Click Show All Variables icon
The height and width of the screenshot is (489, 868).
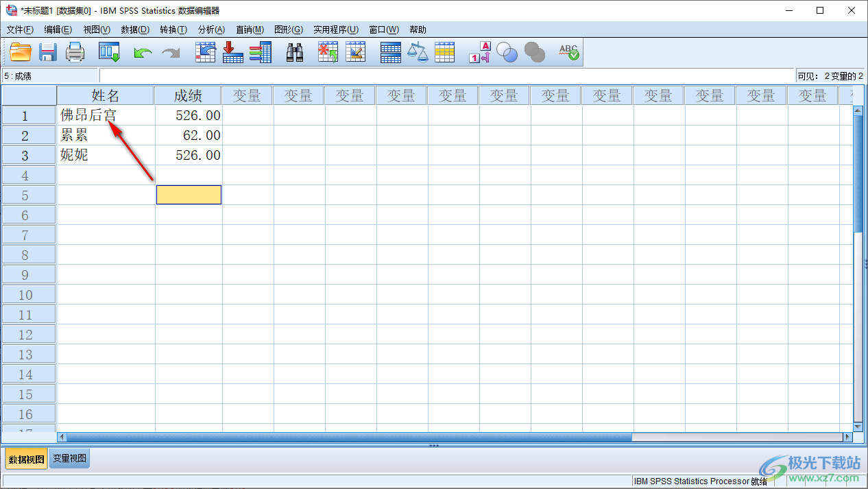pos(535,52)
